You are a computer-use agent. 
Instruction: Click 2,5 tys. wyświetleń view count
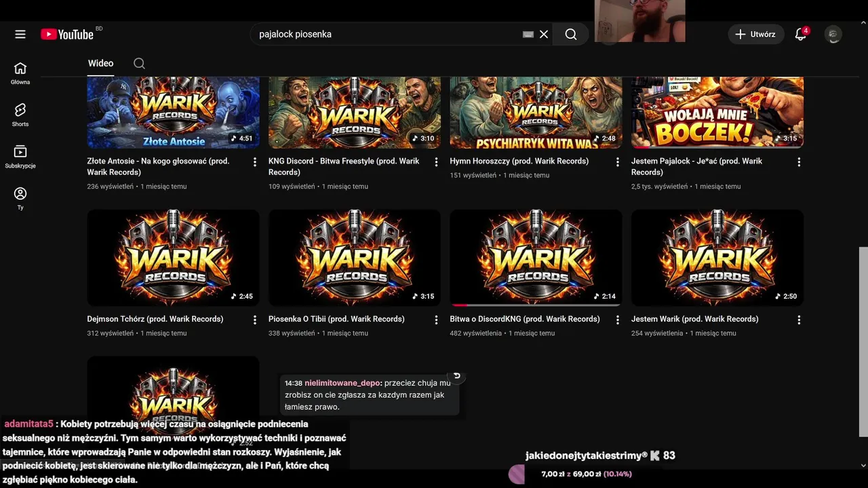pyautogui.click(x=659, y=186)
